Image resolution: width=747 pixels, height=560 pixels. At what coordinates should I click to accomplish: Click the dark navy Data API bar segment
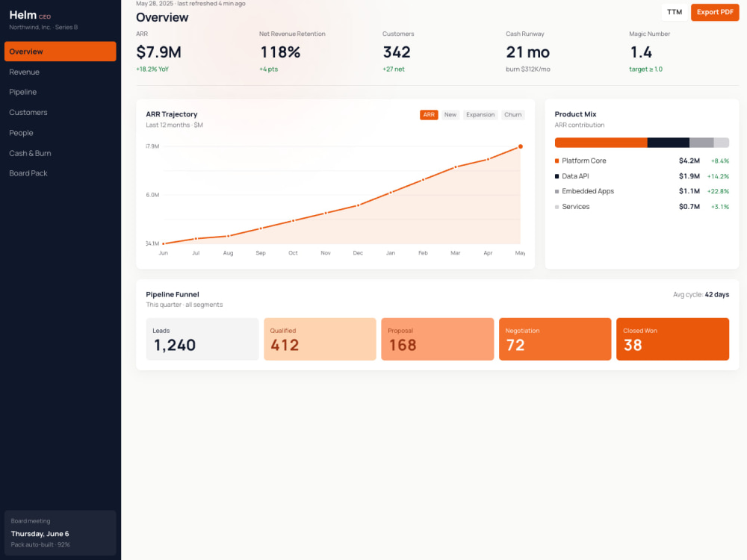click(x=669, y=143)
